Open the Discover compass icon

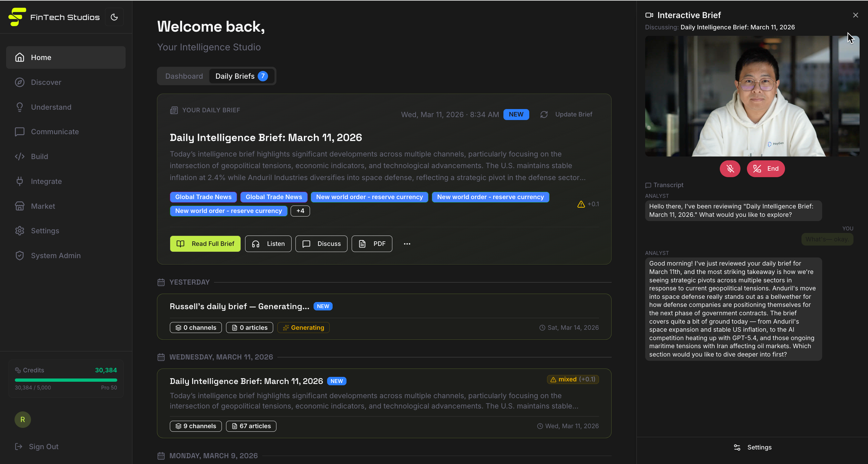20,82
